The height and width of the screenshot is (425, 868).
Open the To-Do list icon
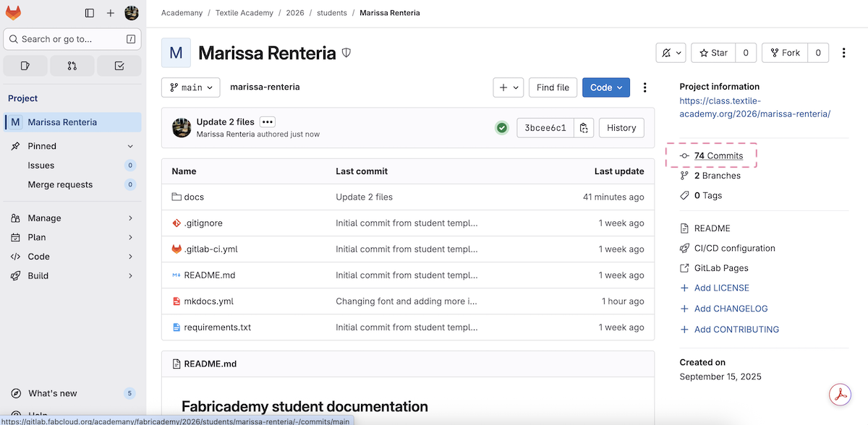coord(119,66)
